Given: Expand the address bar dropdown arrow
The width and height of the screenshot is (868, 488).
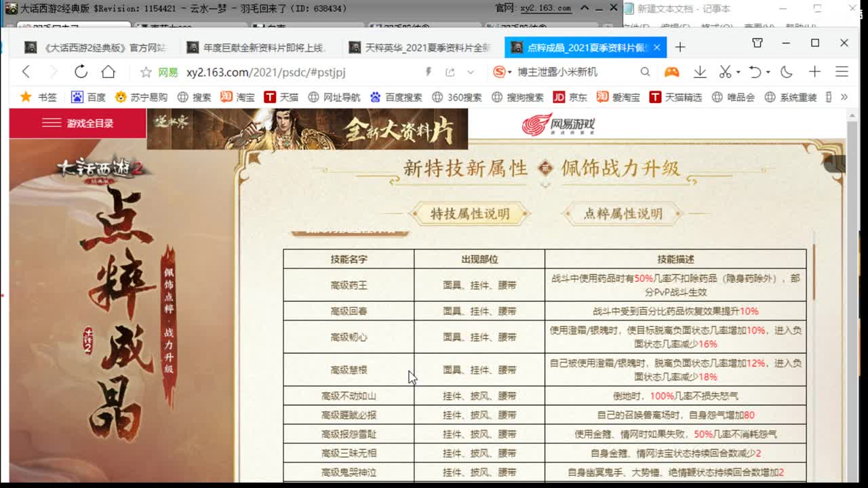Looking at the screenshot, I should [x=471, y=72].
